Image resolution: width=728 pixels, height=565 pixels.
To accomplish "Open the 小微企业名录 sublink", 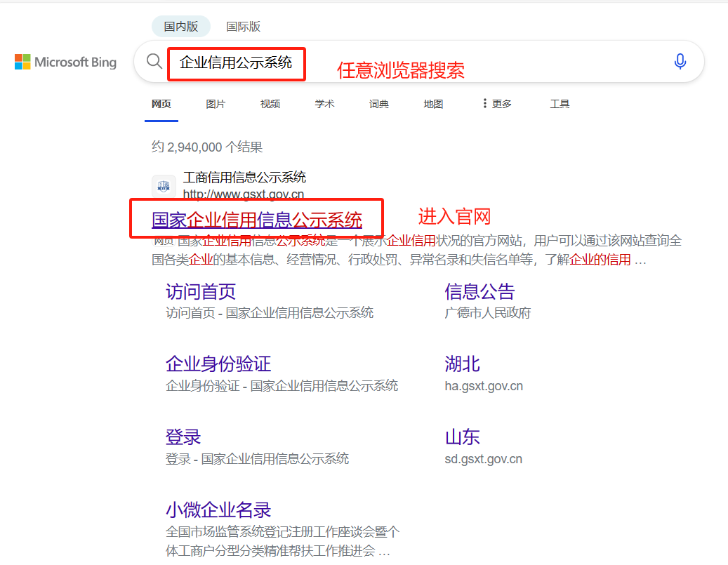I will (x=218, y=510).
